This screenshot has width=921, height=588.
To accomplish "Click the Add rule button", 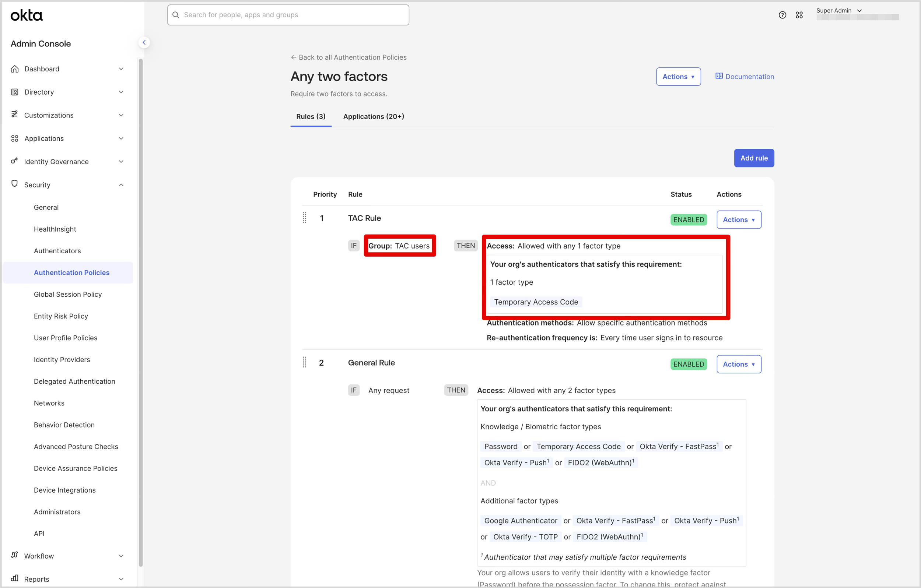I will click(x=754, y=158).
